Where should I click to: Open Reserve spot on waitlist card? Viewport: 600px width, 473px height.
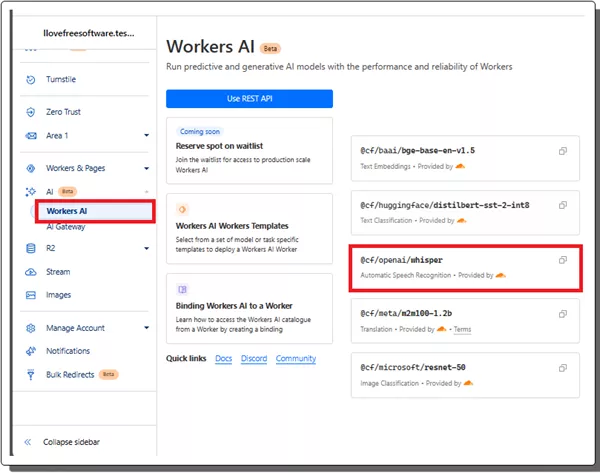point(249,151)
